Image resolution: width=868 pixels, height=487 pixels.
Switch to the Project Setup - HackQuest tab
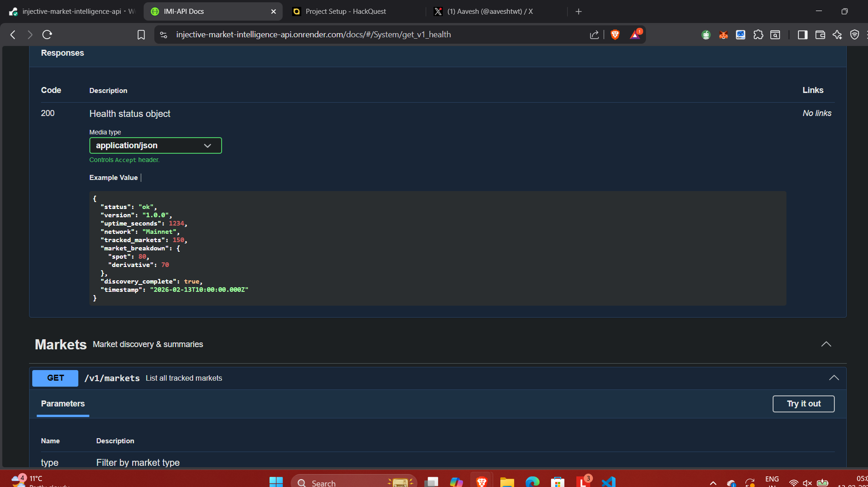346,12
